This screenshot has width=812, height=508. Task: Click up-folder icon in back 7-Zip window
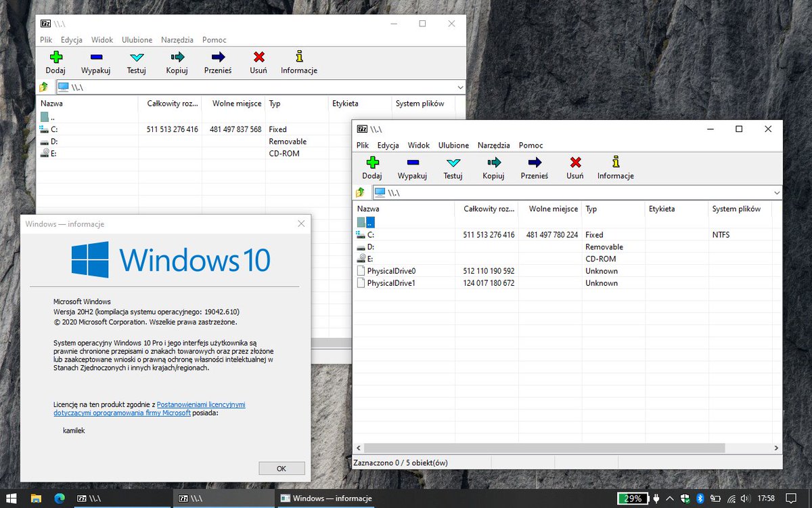coord(44,87)
